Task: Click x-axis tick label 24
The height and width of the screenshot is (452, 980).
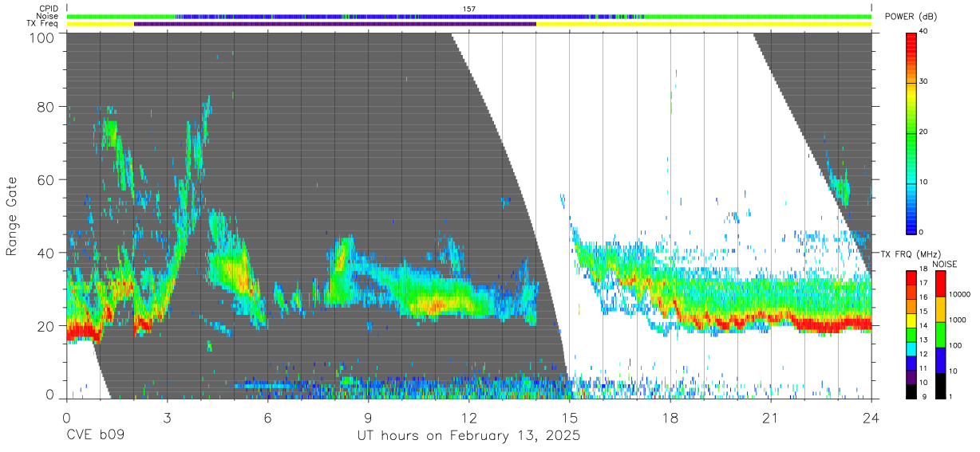Action: coord(871,417)
